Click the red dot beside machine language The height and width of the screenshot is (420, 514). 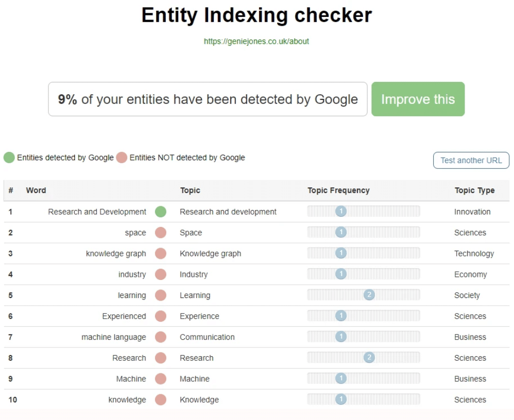point(161,337)
